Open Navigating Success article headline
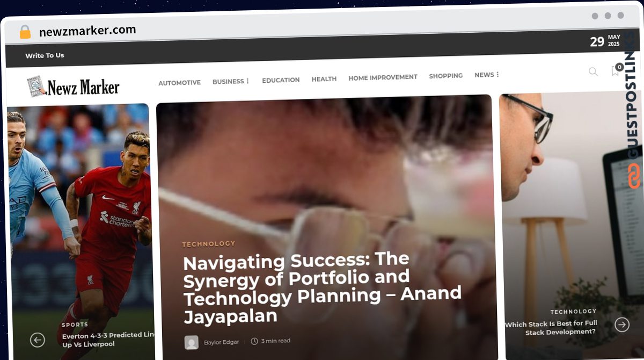 322,288
